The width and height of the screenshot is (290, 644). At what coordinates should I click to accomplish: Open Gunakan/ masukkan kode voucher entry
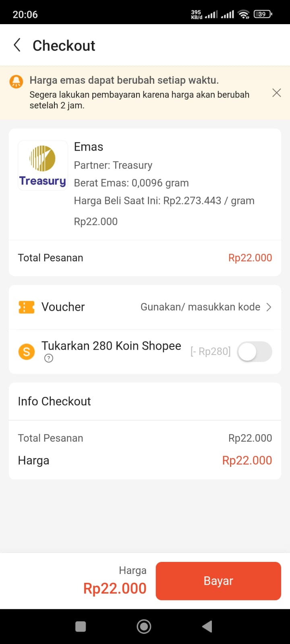point(201,307)
